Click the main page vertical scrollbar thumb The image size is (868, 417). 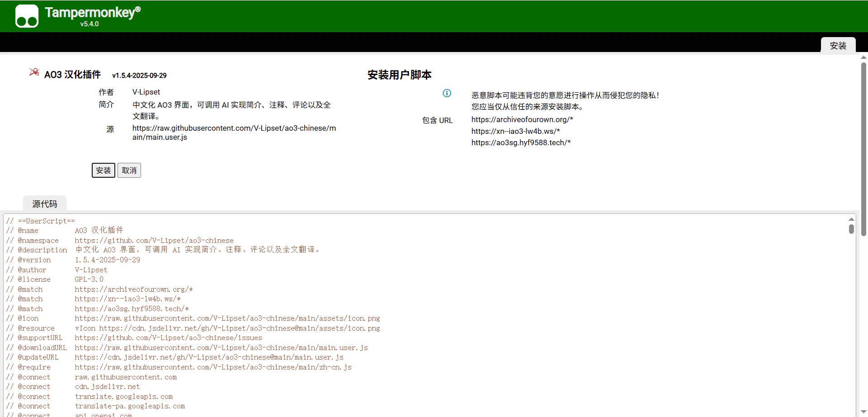[863, 149]
